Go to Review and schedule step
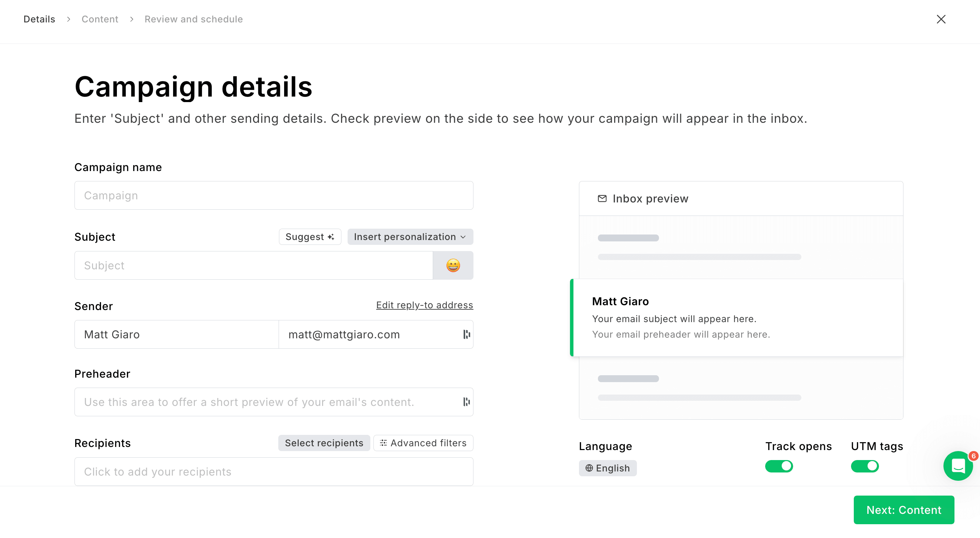The height and width of the screenshot is (538, 980). [194, 19]
